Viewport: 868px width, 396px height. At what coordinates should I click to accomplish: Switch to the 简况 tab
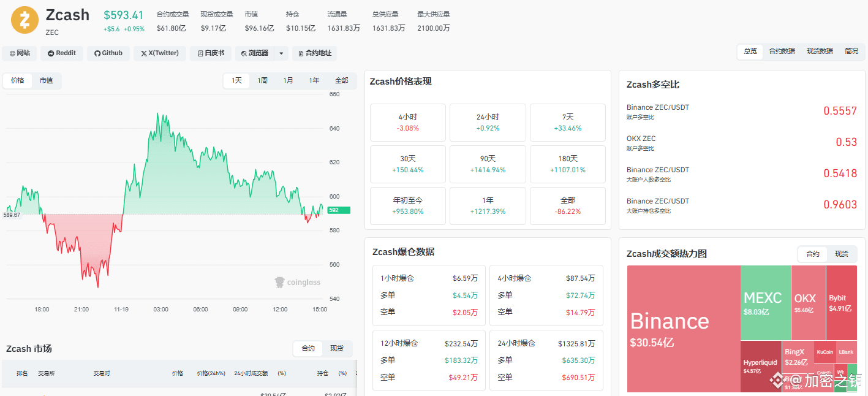click(851, 51)
